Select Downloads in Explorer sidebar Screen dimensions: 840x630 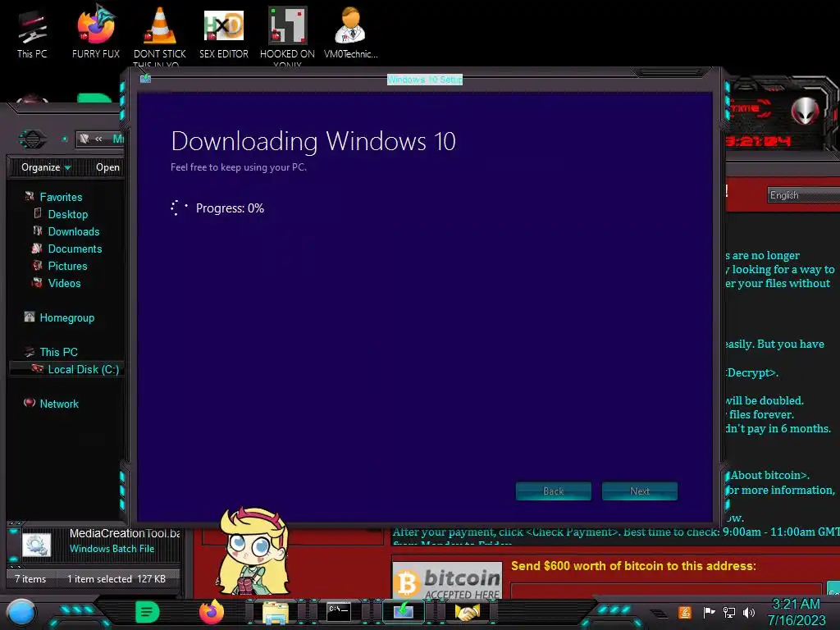pyautogui.click(x=73, y=231)
